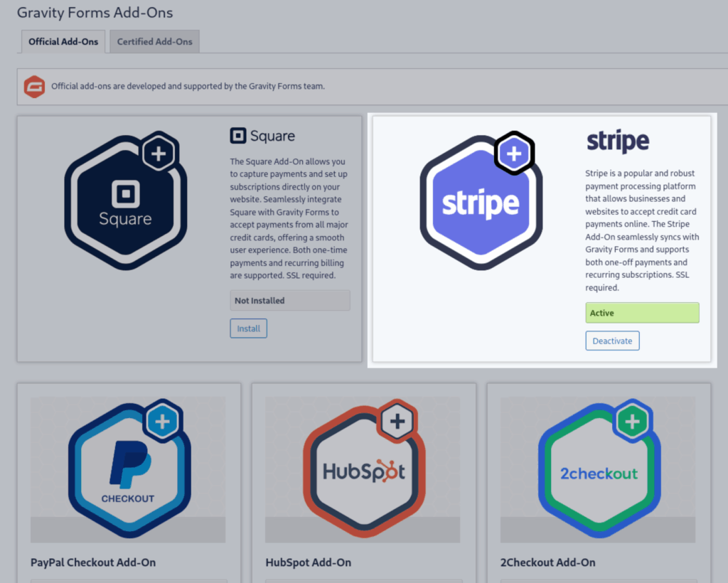This screenshot has height=583, width=728.
Task: Click the HubSpot Add-On title
Action: point(308,562)
